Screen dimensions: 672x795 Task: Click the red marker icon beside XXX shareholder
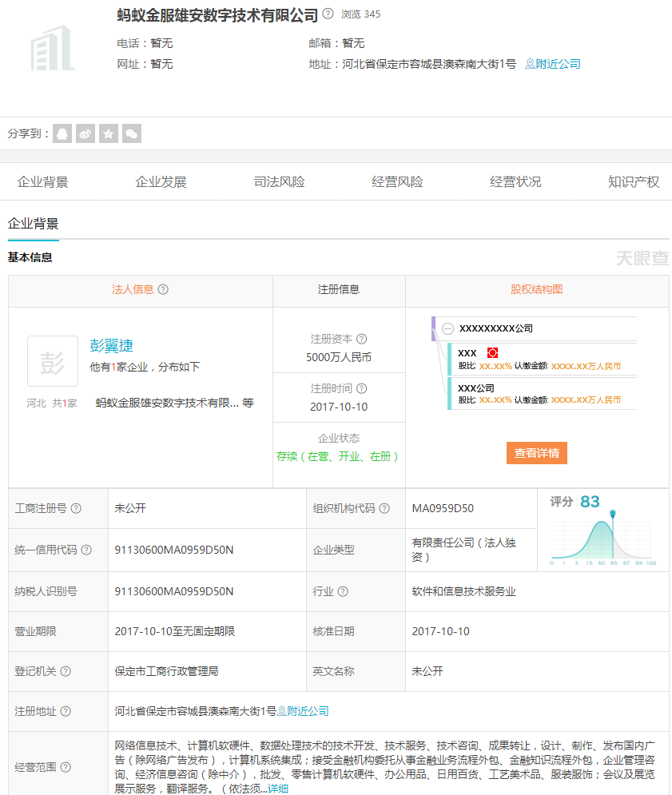(492, 353)
